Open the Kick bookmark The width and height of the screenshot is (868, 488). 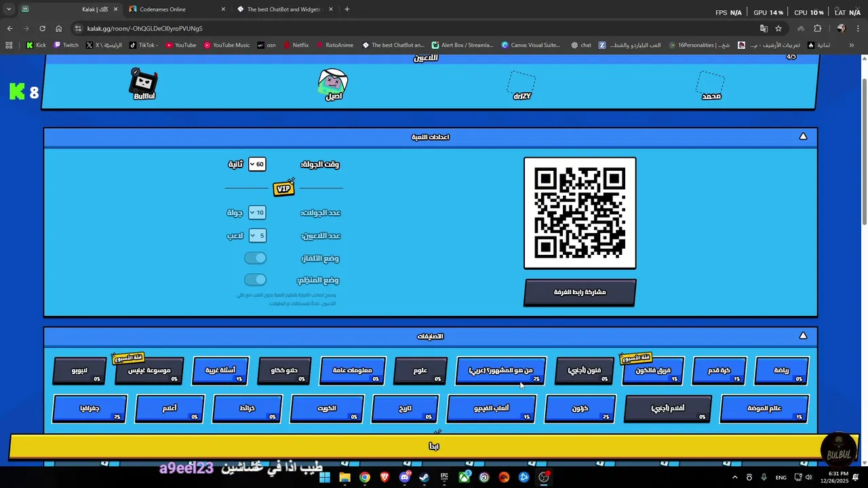(x=36, y=45)
